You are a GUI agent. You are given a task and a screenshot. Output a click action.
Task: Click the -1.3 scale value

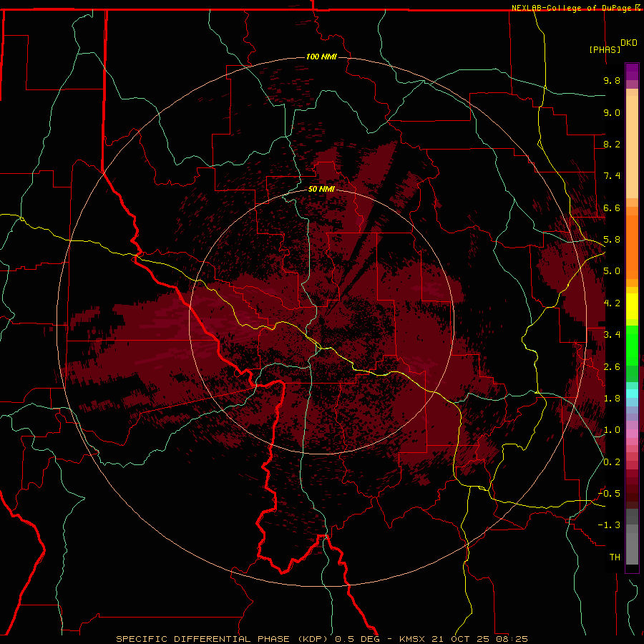(609, 525)
